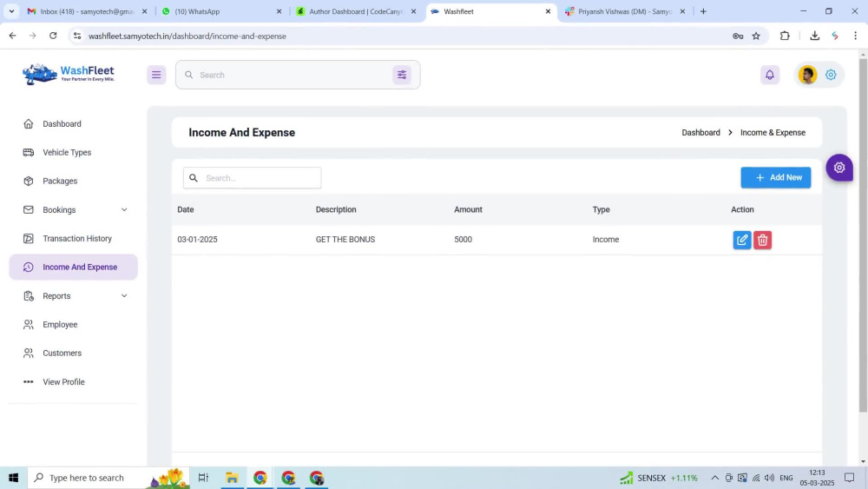Open the Extensions puzzle icon
This screenshot has height=489, width=868.
(785, 36)
